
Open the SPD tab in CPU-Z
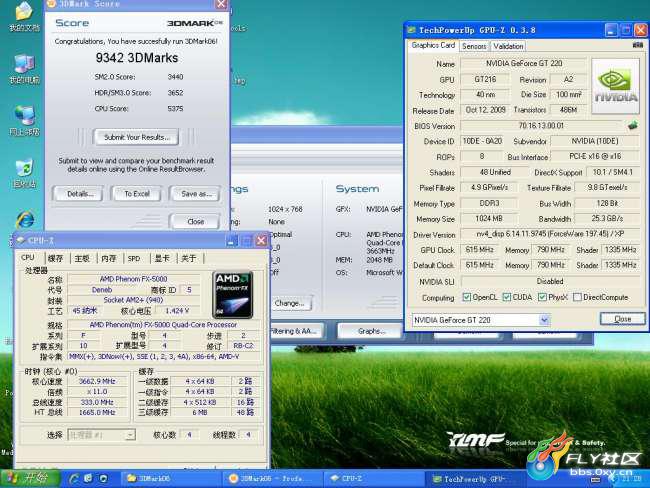click(x=134, y=258)
